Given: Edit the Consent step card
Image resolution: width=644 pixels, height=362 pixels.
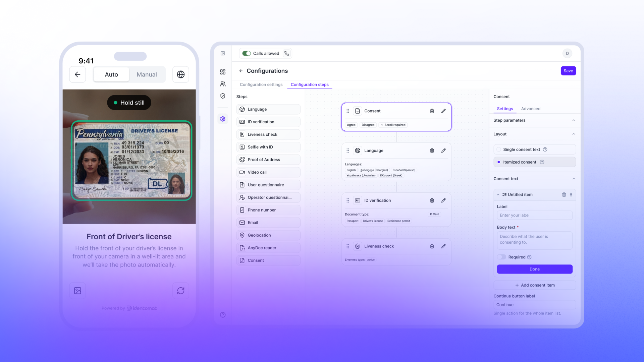Looking at the screenshot, I should 443,111.
